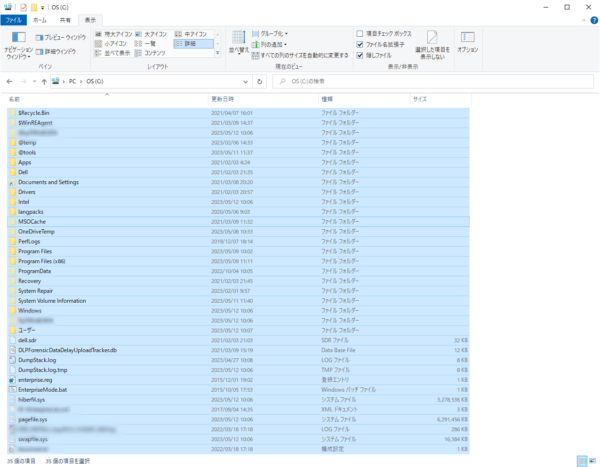
Task: Open address bar history dropdown
Action: click(245, 82)
